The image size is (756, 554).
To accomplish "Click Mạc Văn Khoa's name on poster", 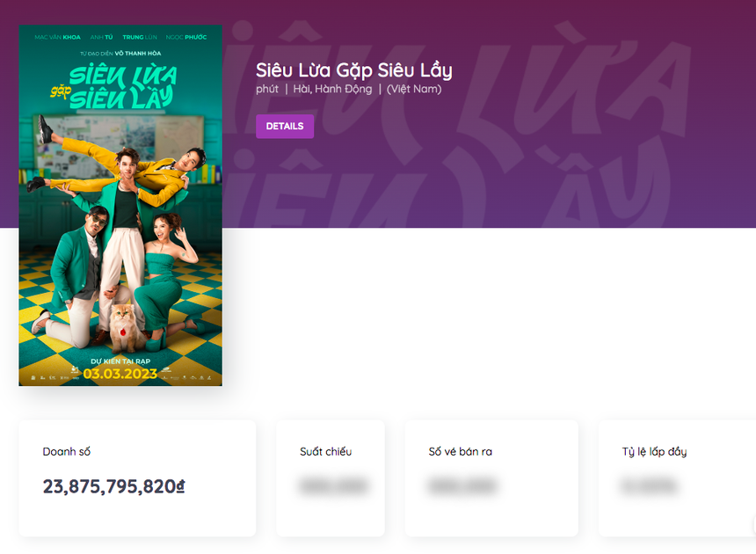I will point(58,38).
